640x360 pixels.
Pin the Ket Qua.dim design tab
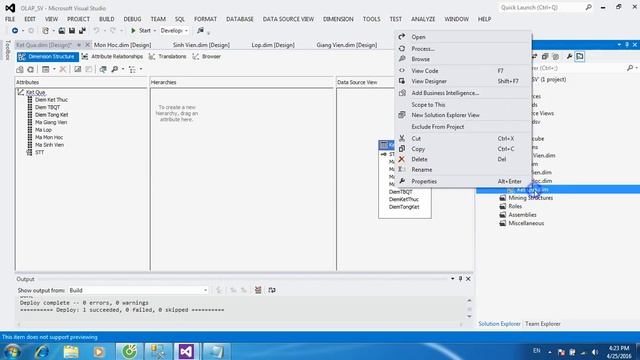pos(79,45)
